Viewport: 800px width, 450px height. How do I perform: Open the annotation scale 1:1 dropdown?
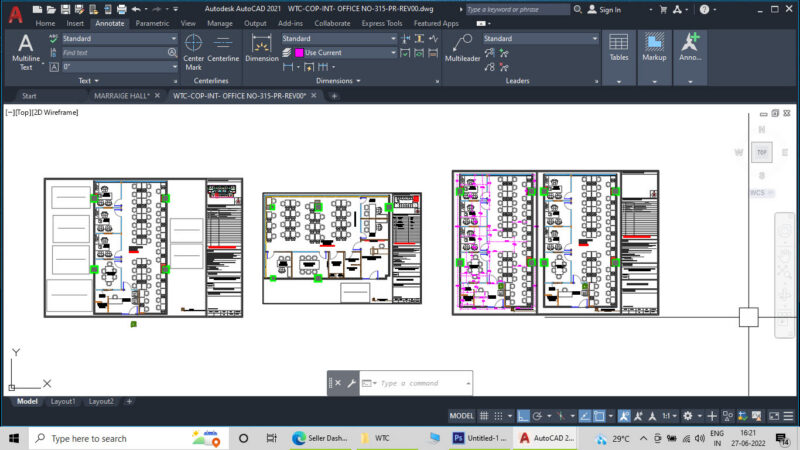669,416
